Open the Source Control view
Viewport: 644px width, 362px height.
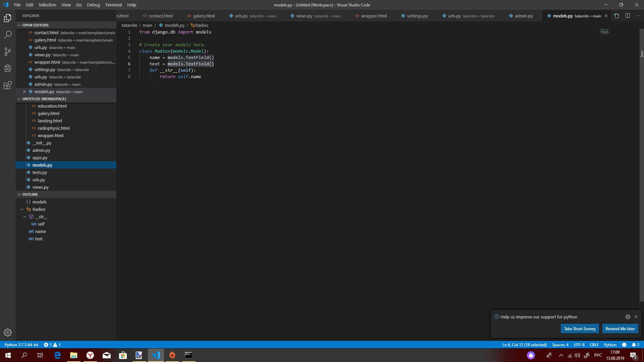[x=8, y=52]
